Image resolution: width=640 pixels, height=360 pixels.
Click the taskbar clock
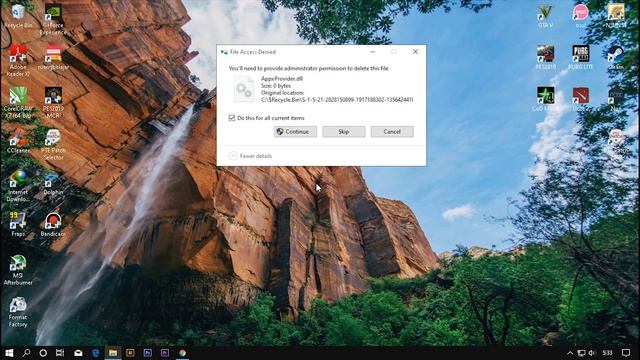tap(607, 353)
